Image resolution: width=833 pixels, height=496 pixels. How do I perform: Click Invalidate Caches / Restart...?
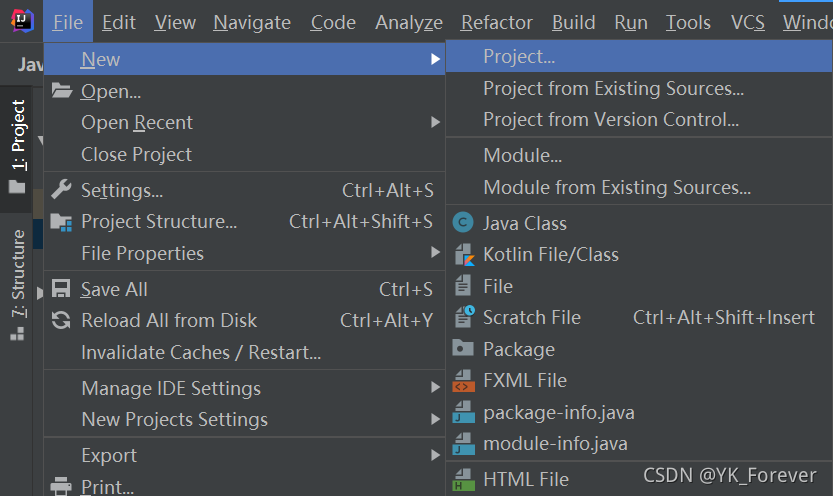pyautogui.click(x=201, y=352)
